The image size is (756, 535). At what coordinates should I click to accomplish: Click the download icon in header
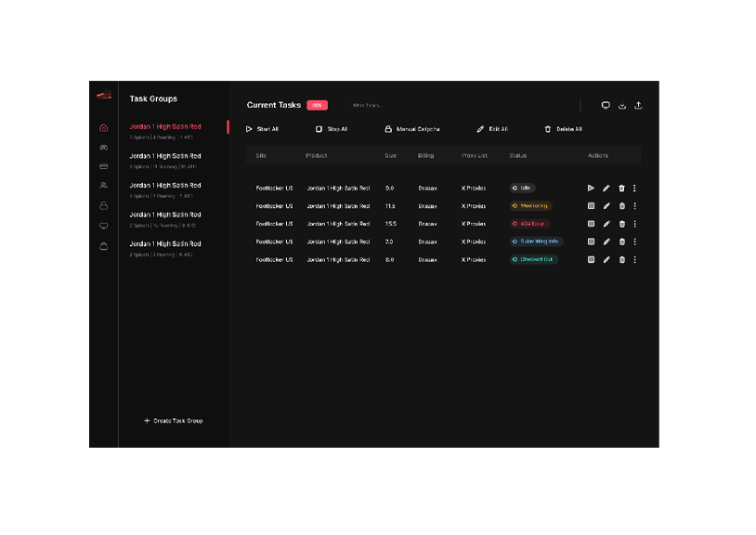(622, 105)
